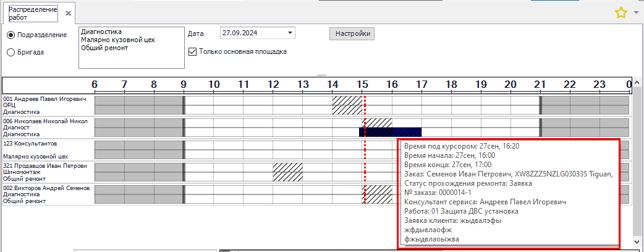Click the hatched 12–13 block for Продавцов
Image resolution: width=644 pixels, height=252 pixels.
(287, 172)
